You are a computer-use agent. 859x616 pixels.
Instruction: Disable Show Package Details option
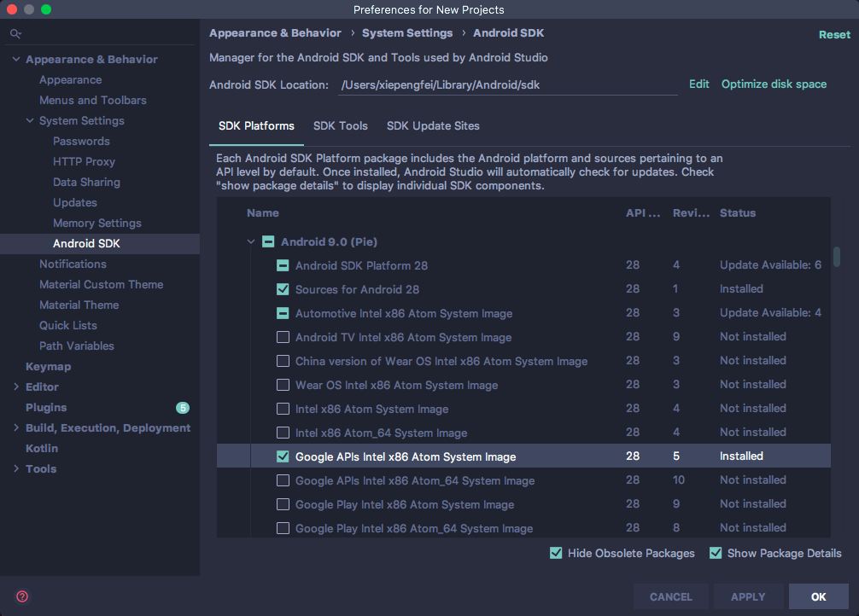coord(716,553)
